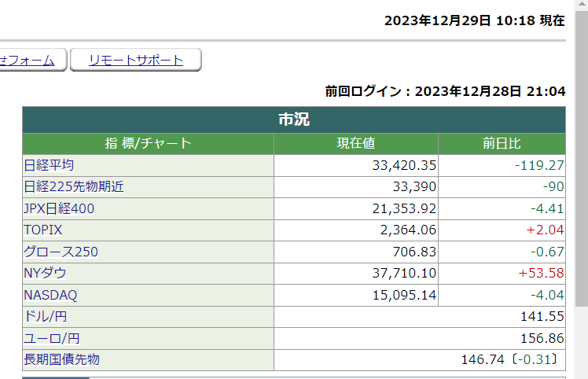Viewport: 588px width, 379px height.
Task: Click the NYダウ change value +53.58
Action: pyautogui.click(x=541, y=274)
